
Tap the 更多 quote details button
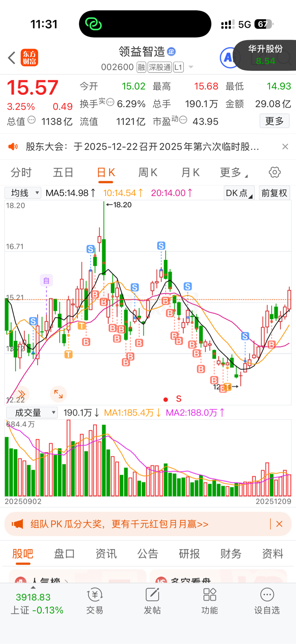(274, 121)
